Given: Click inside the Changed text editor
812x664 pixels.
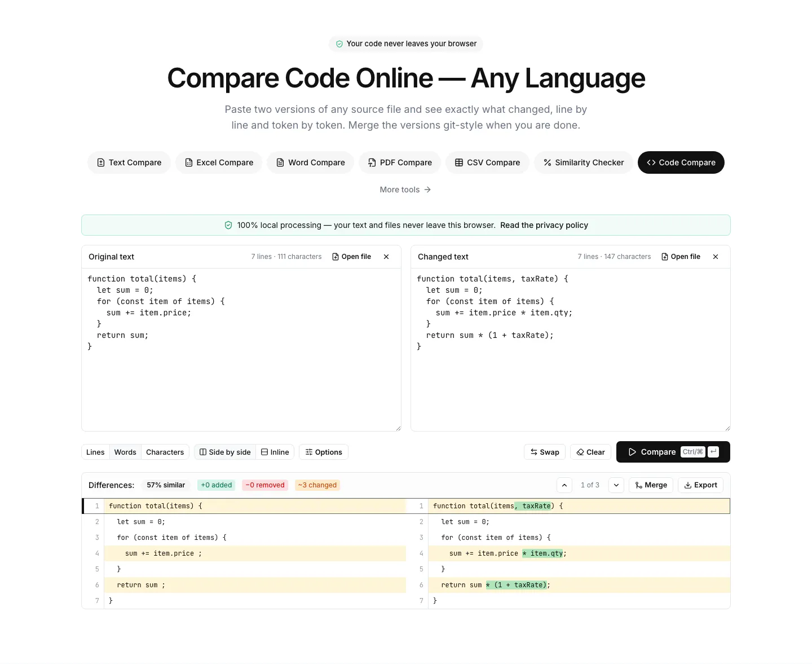Looking at the screenshot, I should coord(571,350).
